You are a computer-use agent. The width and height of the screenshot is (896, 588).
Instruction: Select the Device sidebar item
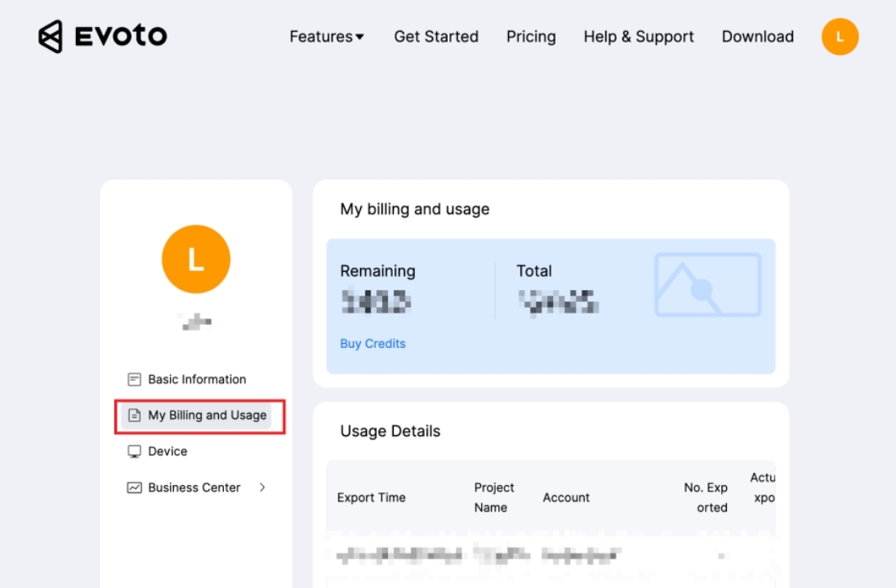click(x=167, y=452)
